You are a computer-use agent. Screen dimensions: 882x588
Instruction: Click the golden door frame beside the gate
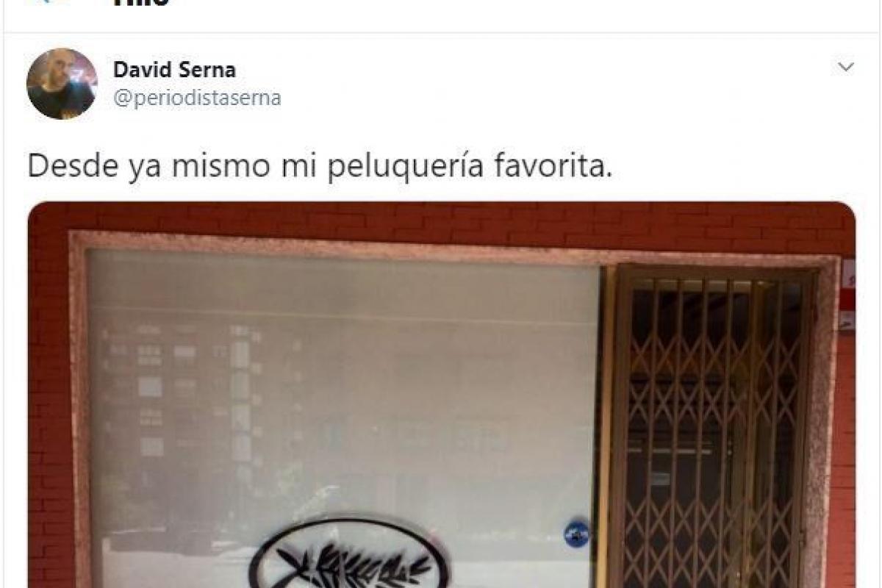pyautogui.click(x=609, y=426)
